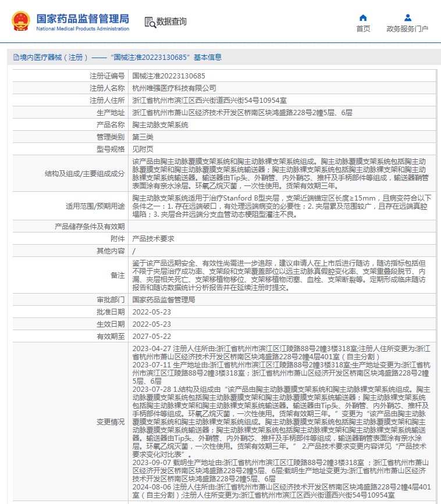Select the 生产地址 address value
Screen dimensions: 441x504
tap(242, 113)
